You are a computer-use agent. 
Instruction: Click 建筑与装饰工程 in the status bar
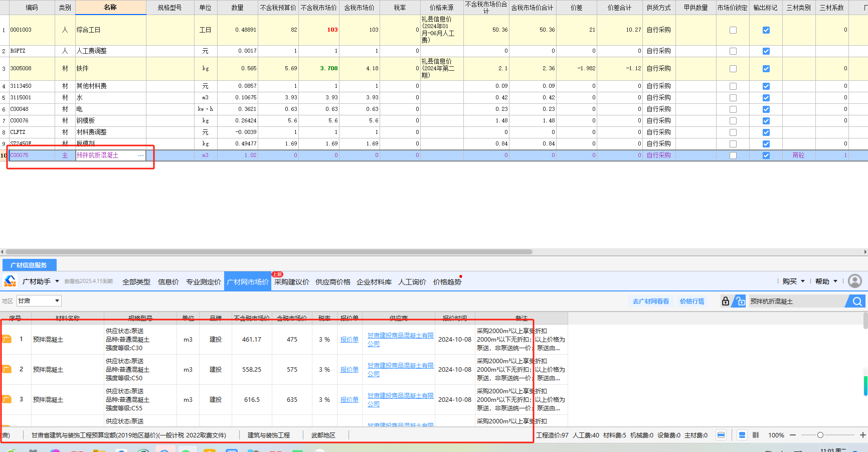tap(269, 435)
